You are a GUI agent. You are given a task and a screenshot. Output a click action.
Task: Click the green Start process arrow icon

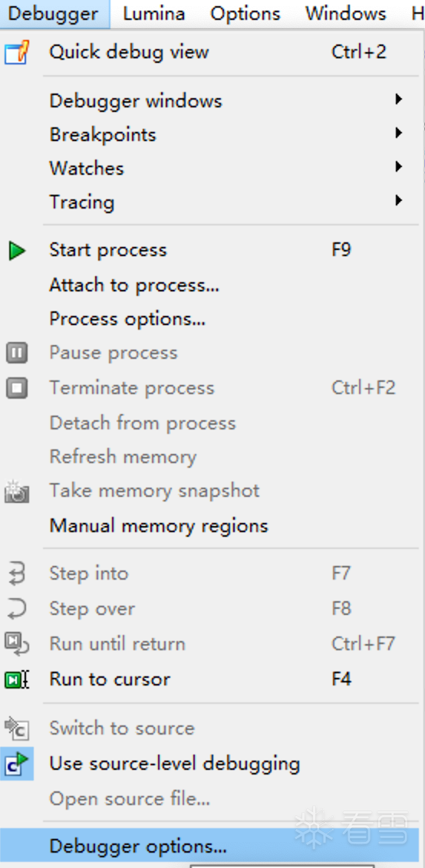point(17,251)
